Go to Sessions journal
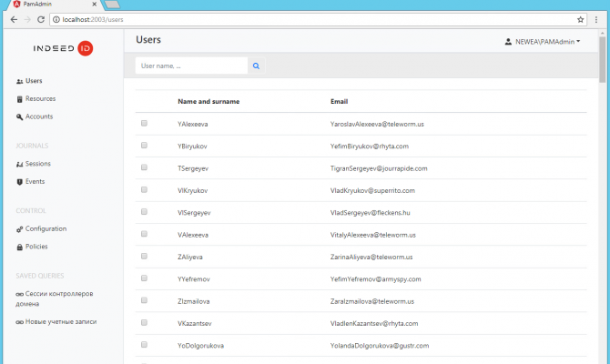Screen dimensions: 610x364 [38, 164]
